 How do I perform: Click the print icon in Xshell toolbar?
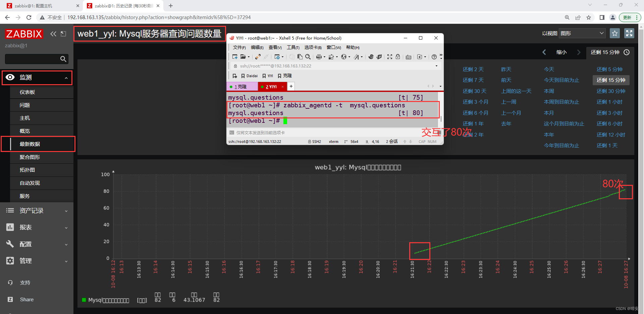pos(319,57)
